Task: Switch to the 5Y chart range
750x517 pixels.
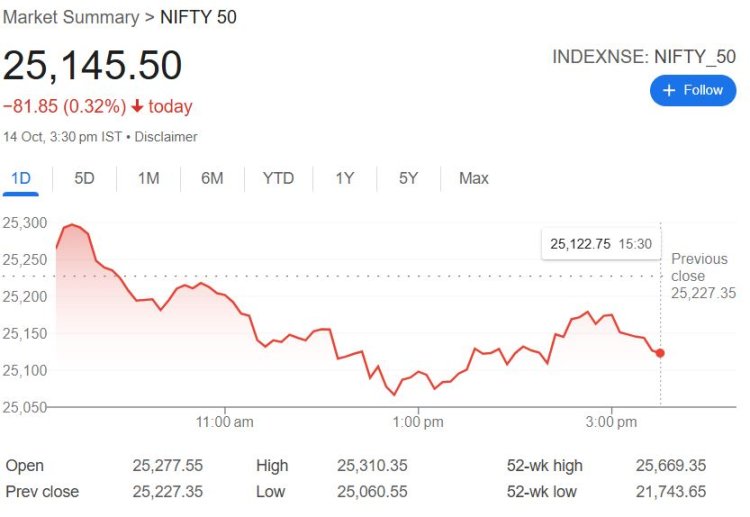Action: click(x=408, y=178)
